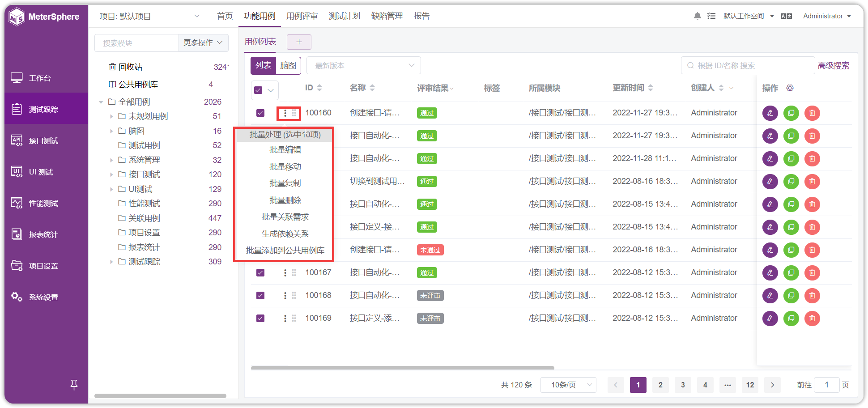Open the project selector dropdown 默认项目
The width and height of the screenshot is (868, 408).
tap(149, 17)
